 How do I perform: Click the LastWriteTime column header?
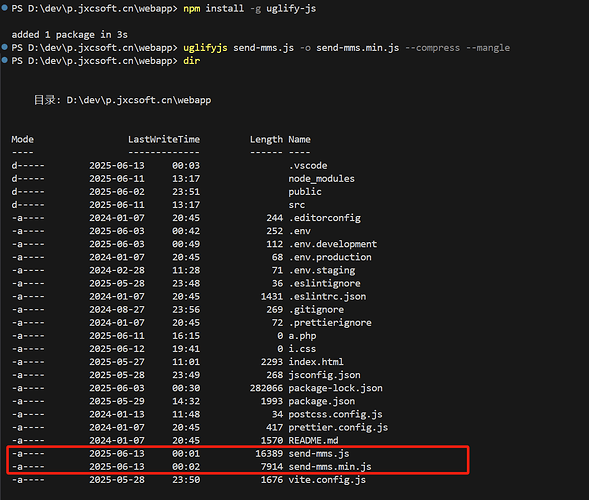pos(164,139)
